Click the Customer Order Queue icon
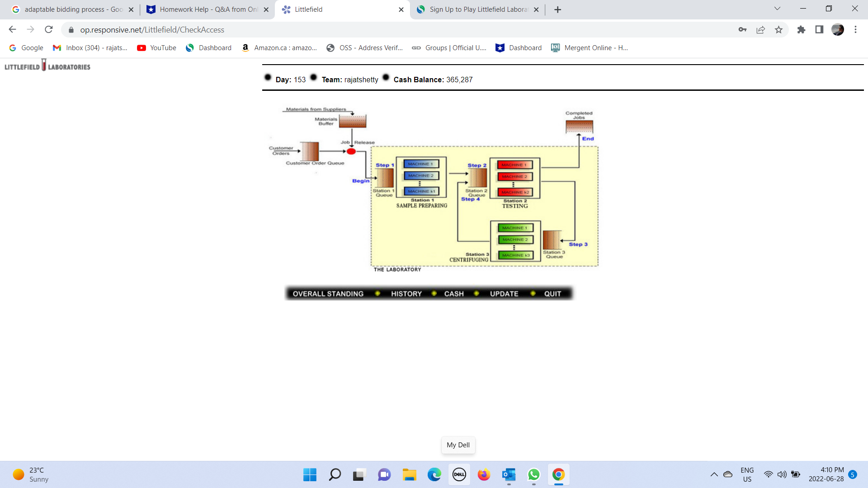The width and height of the screenshot is (868, 488). click(310, 151)
